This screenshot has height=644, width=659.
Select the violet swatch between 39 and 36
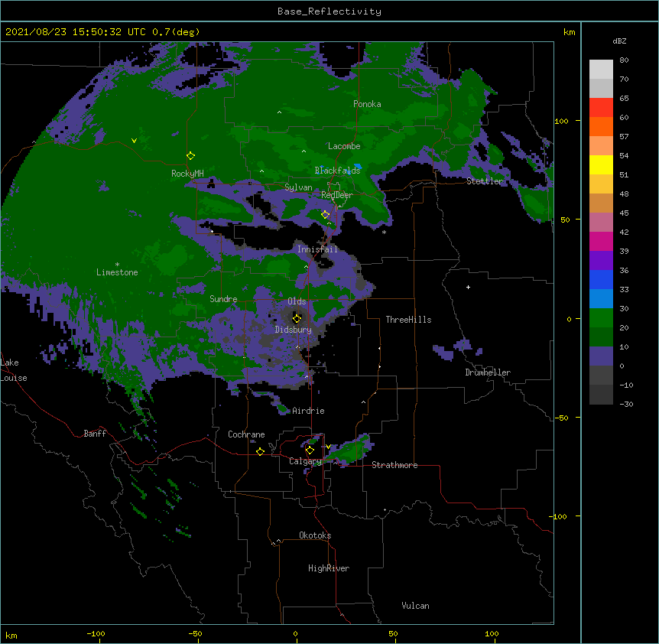[x=601, y=261]
